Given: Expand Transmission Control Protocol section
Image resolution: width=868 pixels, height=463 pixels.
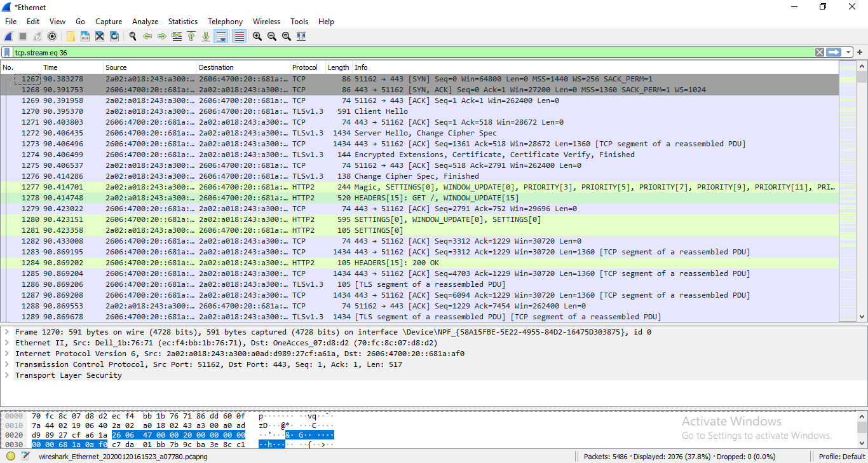Looking at the screenshot, I should pos(7,364).
